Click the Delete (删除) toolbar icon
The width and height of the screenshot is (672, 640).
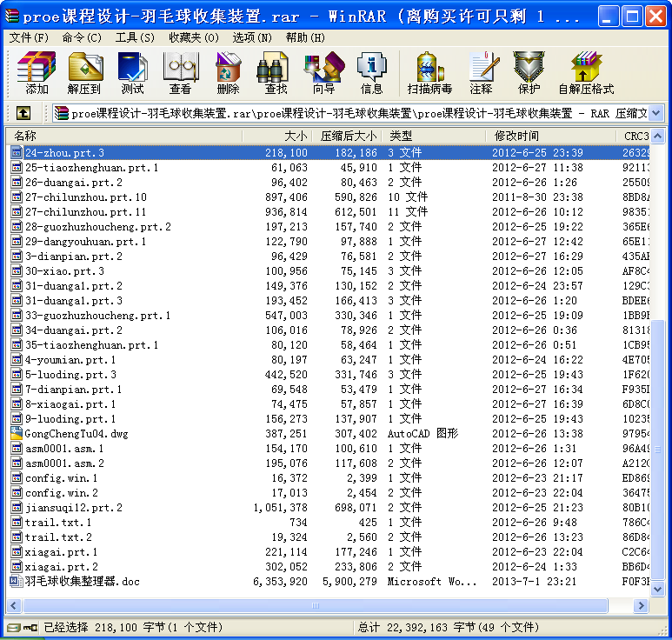click(228, 73)
